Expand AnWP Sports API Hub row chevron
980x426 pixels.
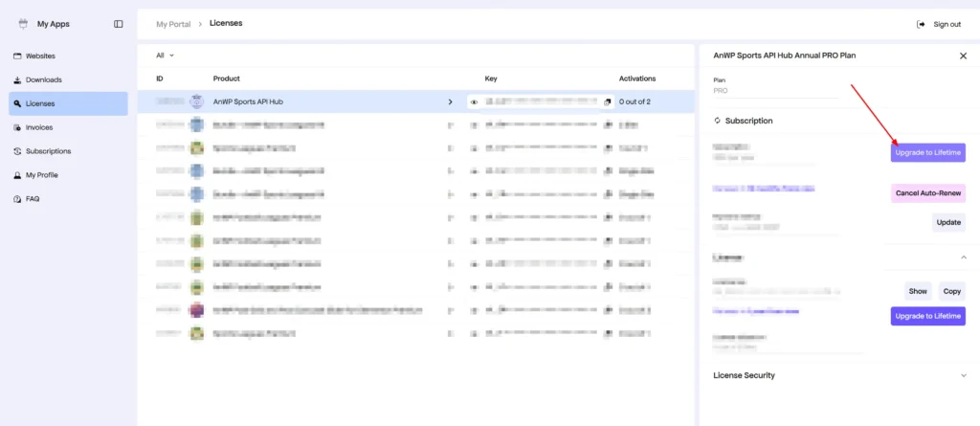450,101
